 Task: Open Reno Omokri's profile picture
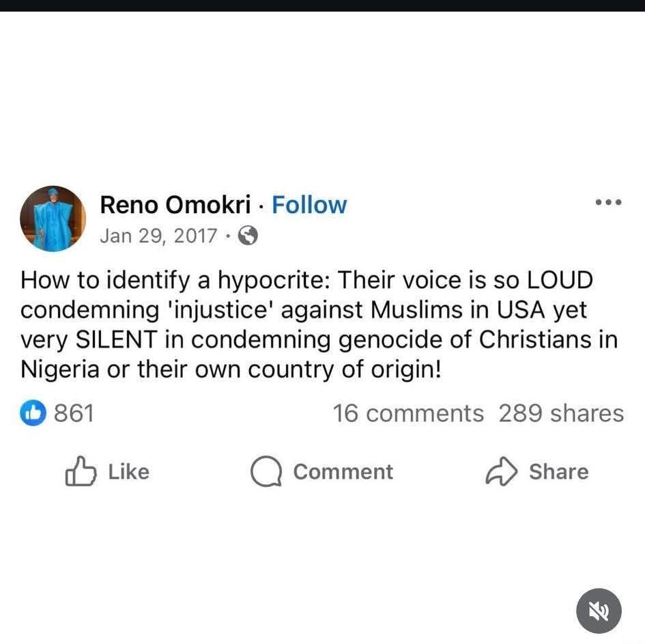click(x=53, y=219)
